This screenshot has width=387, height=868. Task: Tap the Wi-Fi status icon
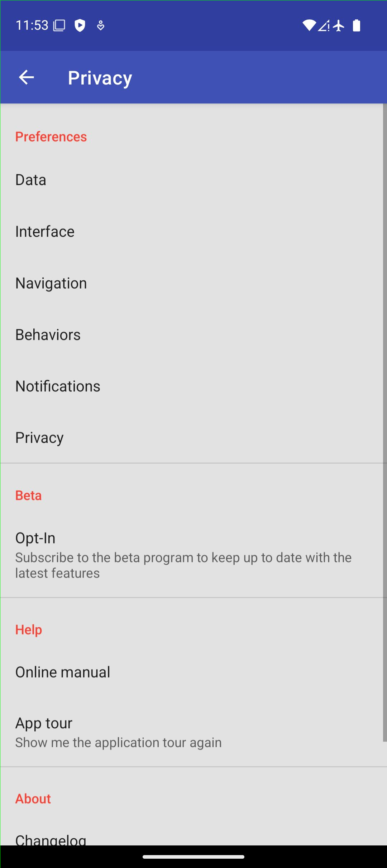tap(309, 25)
